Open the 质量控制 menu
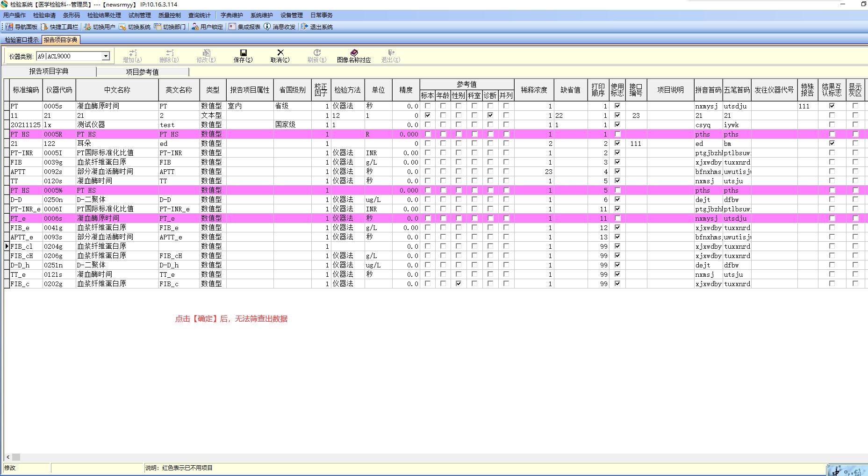The image size is (868, 476). [169, 15]
